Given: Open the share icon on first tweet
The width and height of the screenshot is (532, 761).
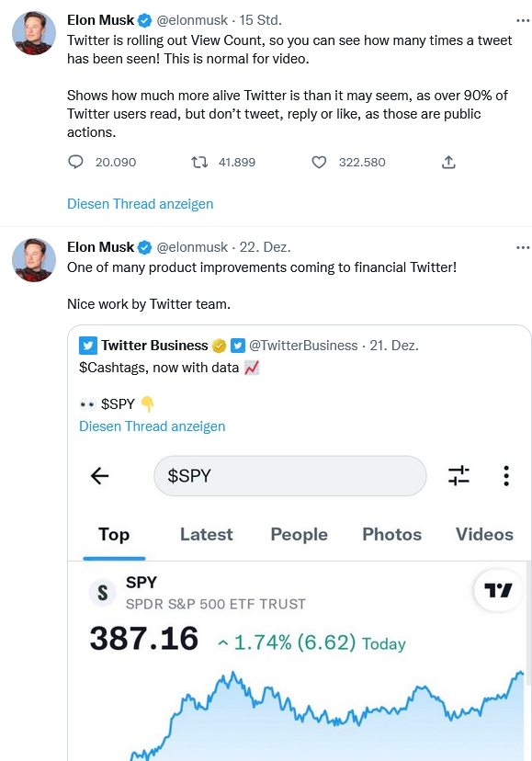Looking at the screenshot, I should 448,162.
